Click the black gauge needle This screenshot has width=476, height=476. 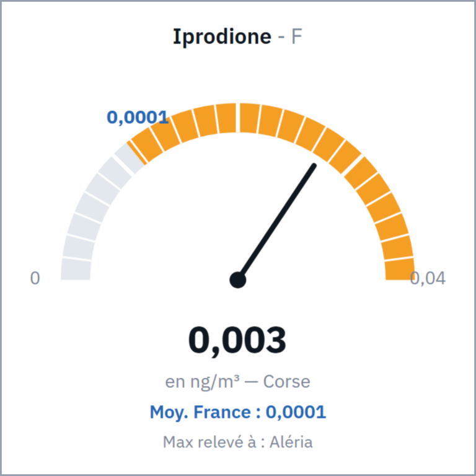[x=277, y=221]
